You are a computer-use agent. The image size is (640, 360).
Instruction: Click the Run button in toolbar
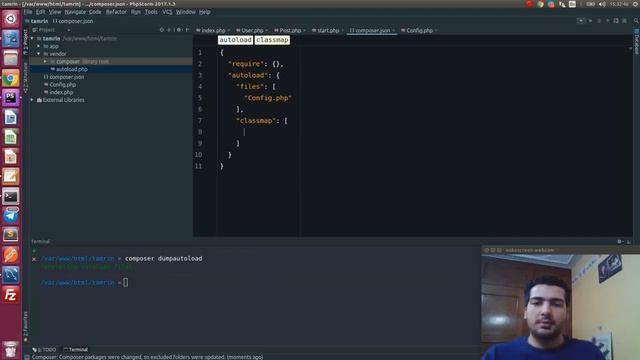(590, 20)
